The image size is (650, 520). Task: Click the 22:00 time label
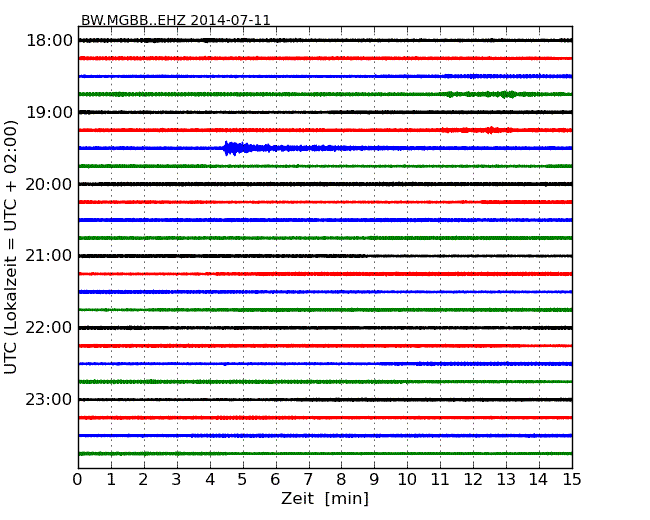click(49, 328)
